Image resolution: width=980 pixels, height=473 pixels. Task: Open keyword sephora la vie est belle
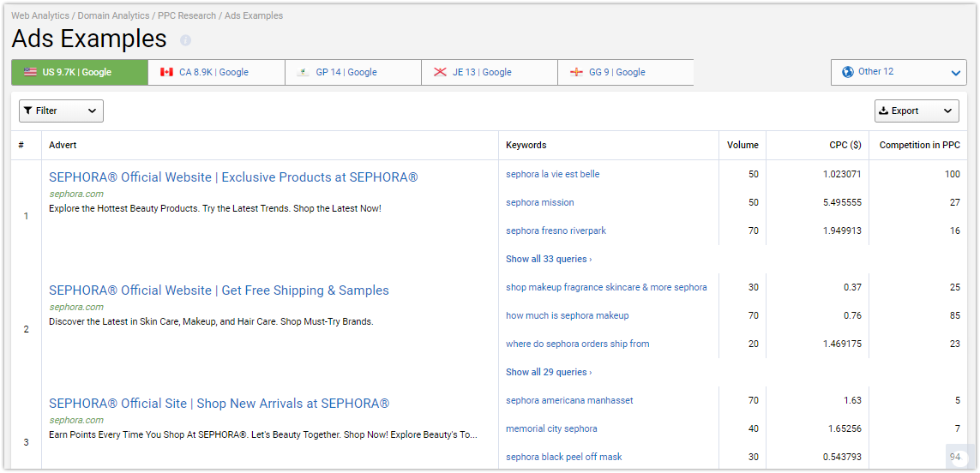tap(552, 174)
